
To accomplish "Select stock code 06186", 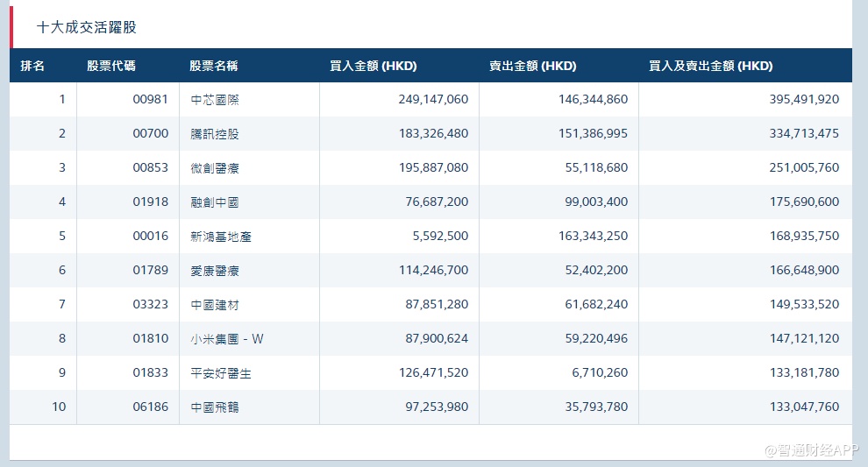I will pos(150,407).
